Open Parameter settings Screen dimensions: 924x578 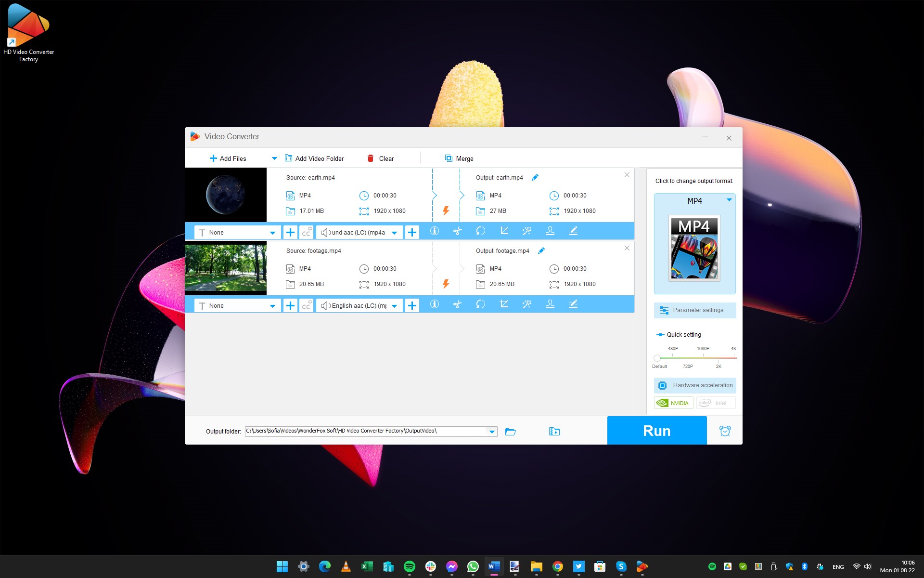(694, 310)
